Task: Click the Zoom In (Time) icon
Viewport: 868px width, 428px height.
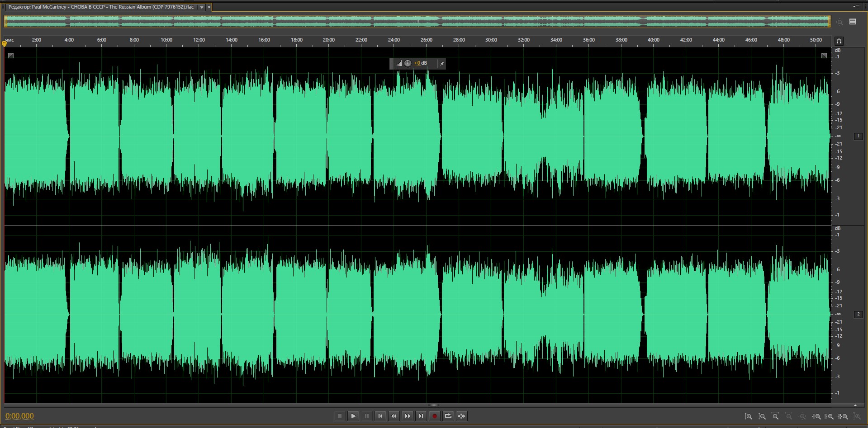Action: [775, 416]
